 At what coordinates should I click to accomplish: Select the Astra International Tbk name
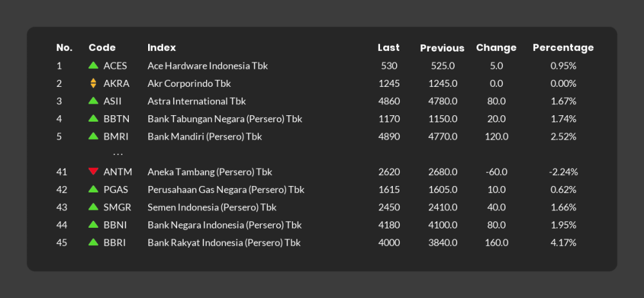(196, 101)
